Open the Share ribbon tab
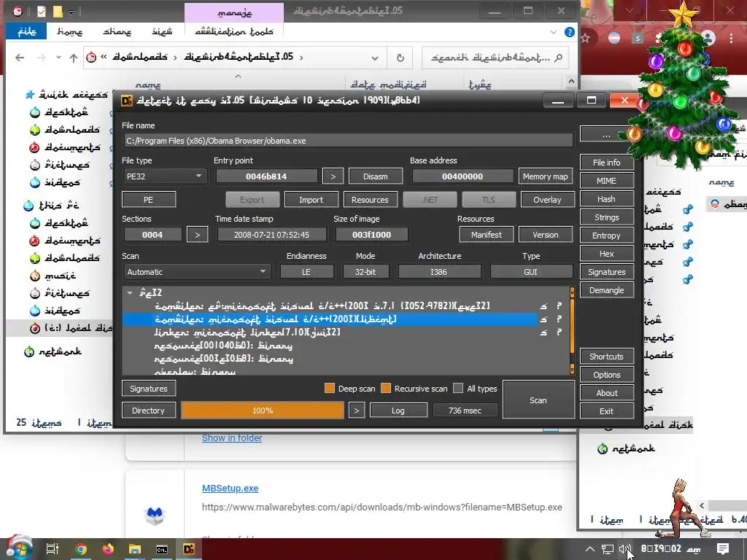The image size is (747, 560). pyautogui.click(x=117, y=31)
